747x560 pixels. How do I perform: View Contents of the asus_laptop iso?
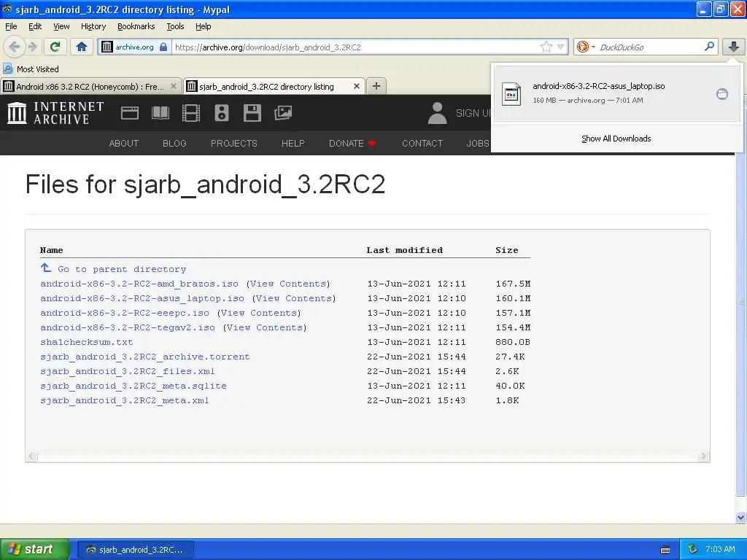294,298
